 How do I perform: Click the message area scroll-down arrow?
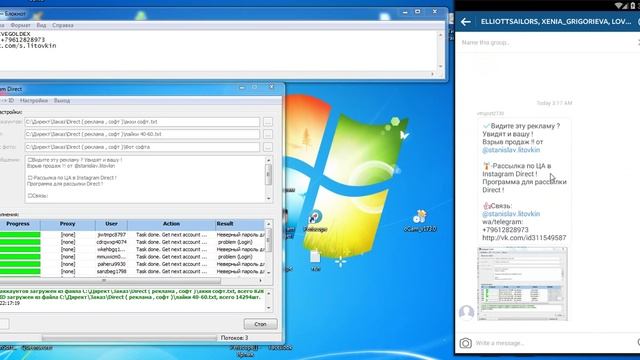269,198
